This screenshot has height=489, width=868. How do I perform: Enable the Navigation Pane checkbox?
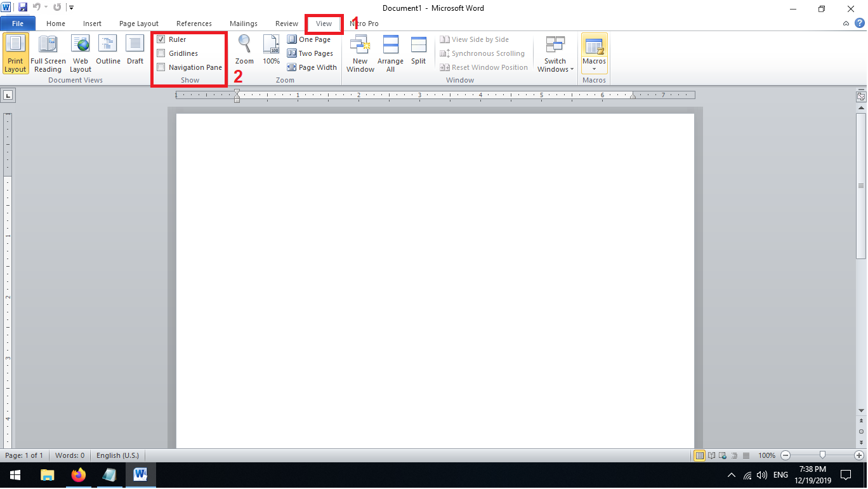tap(161, 67)
